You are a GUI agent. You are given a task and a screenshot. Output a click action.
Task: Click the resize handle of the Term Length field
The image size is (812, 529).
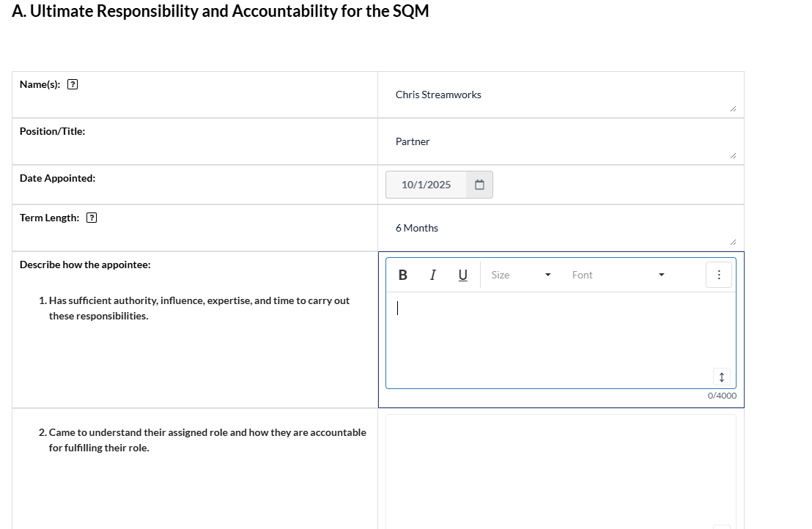click(732, 243)
